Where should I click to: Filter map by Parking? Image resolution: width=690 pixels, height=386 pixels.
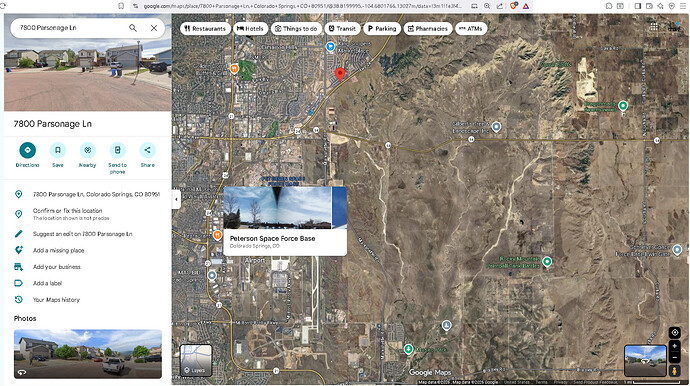pos(382,29)
